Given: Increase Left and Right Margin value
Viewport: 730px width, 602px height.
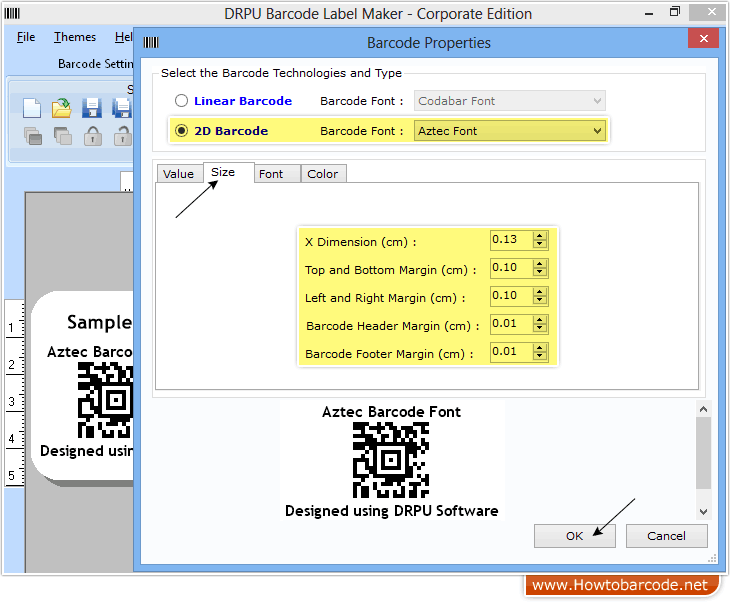Looking at the screenshot, I should 540,292.
